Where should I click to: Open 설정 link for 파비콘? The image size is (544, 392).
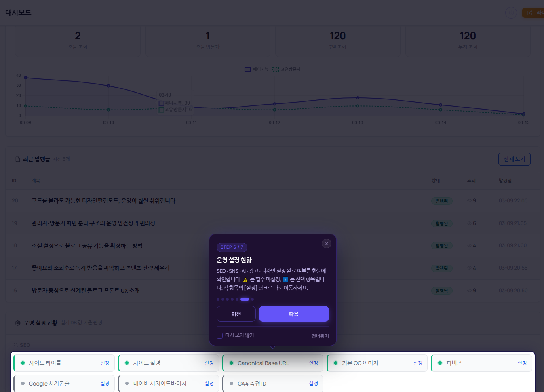pos(522,363)
